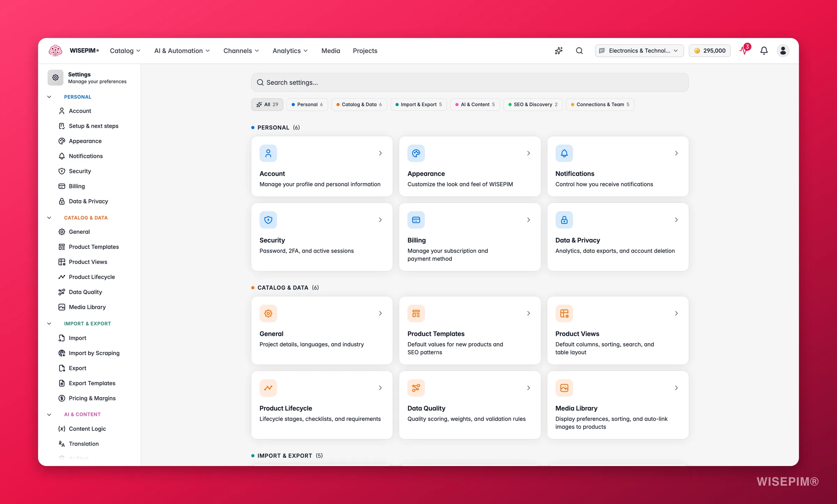
Task: Click into the Search settings field
Action: (470, 82)
